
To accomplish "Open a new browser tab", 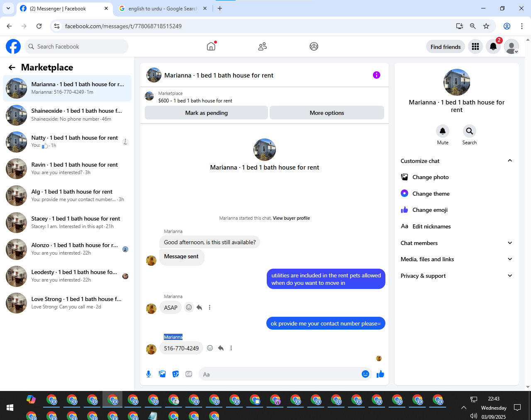I will [x=220, y=8].
